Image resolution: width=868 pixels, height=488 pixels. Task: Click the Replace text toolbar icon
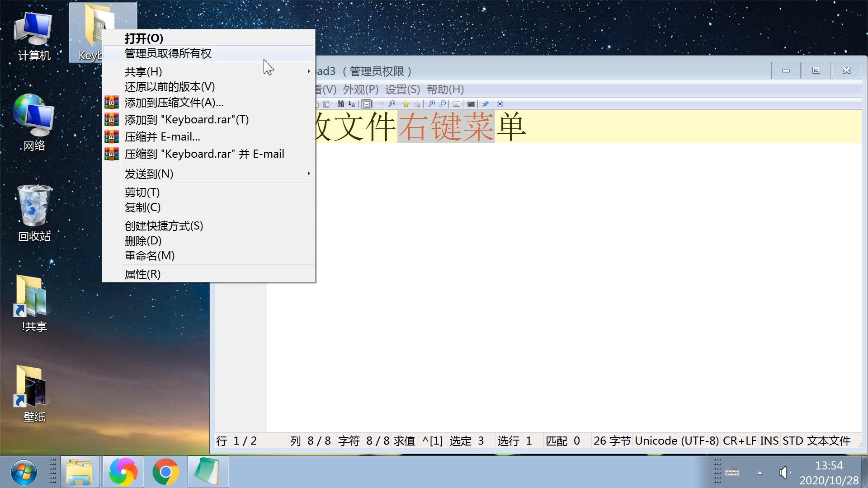(x=352, y=104)
